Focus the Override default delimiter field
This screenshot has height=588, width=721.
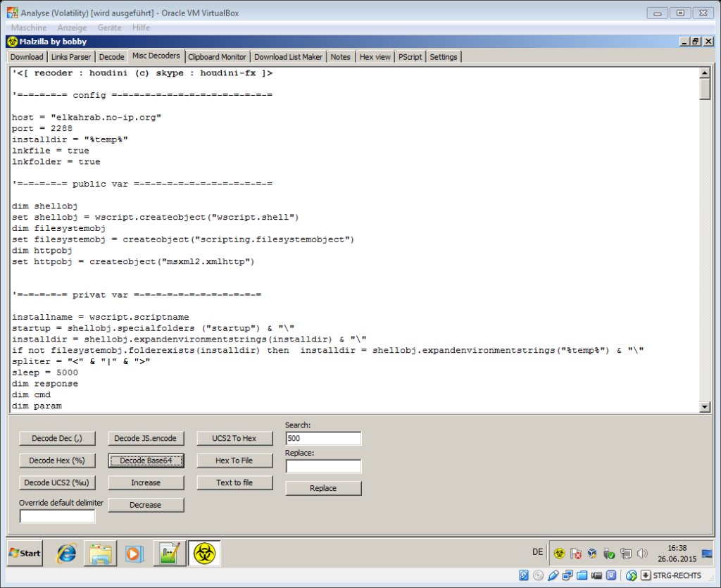pyautogui.click(x=58, y=516)
